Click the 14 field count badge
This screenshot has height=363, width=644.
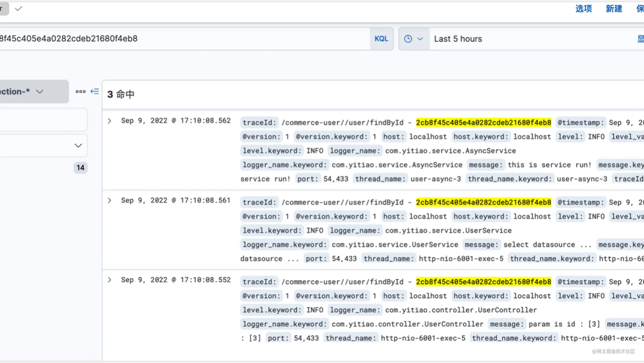(x=81, y=168)
